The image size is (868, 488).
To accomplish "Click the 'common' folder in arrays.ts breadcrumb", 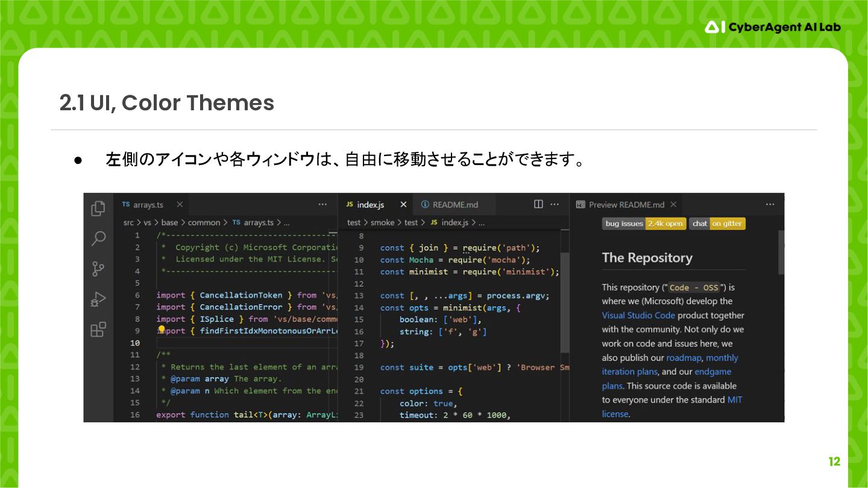I will [x=204, y=223].
